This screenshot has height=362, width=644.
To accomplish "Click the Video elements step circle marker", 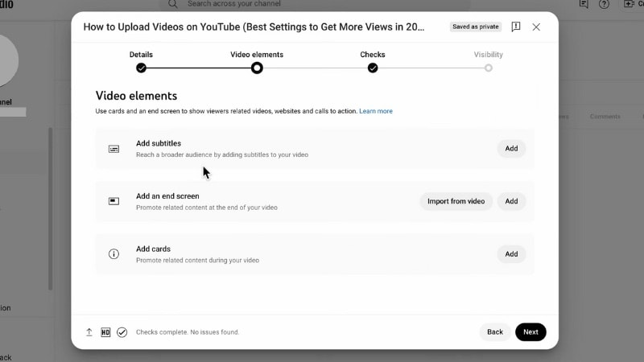I will [257, 68].
